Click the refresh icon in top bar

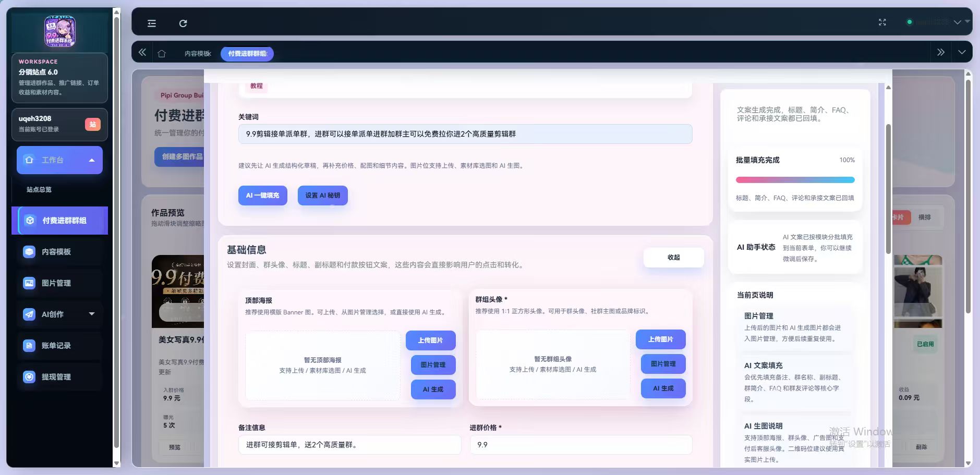click(183, 23)
